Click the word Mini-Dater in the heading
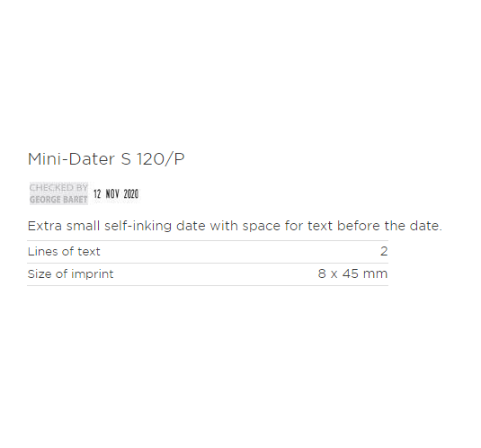 click(71, 159)
